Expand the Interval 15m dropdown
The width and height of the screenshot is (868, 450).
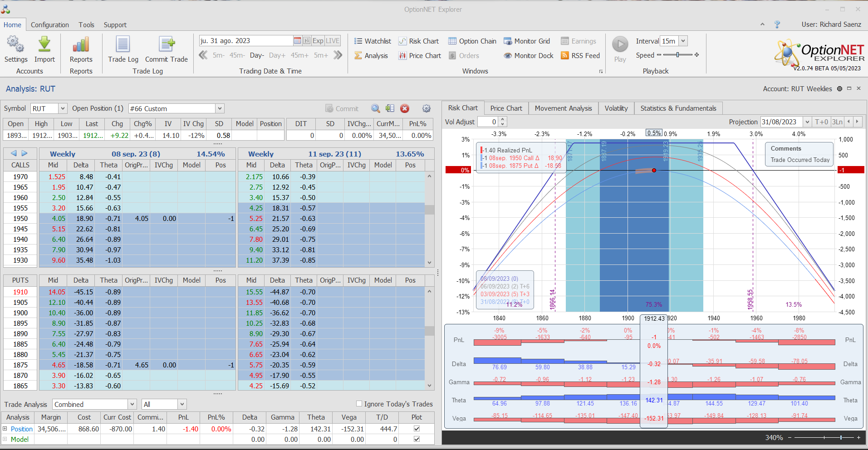(683, 41)
